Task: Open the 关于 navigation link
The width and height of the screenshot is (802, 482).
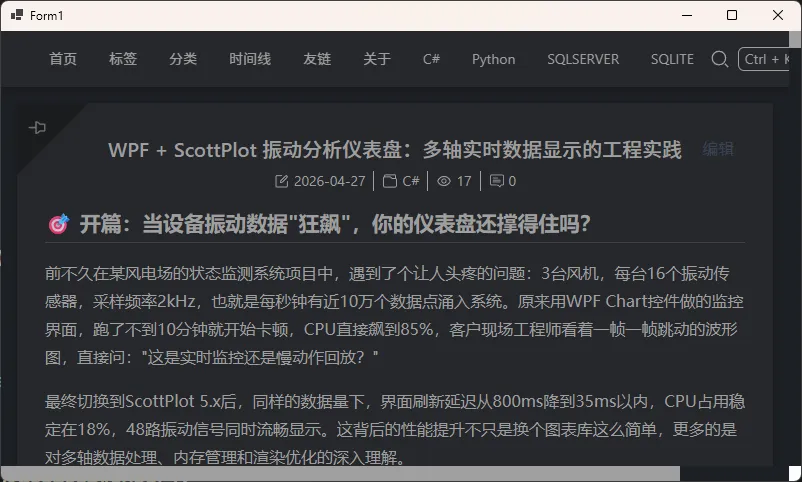Action: coord(377,59)
